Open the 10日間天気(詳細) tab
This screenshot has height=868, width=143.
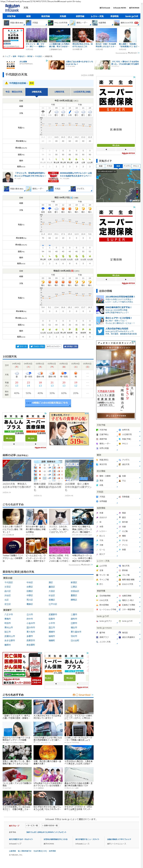[82, 92]
